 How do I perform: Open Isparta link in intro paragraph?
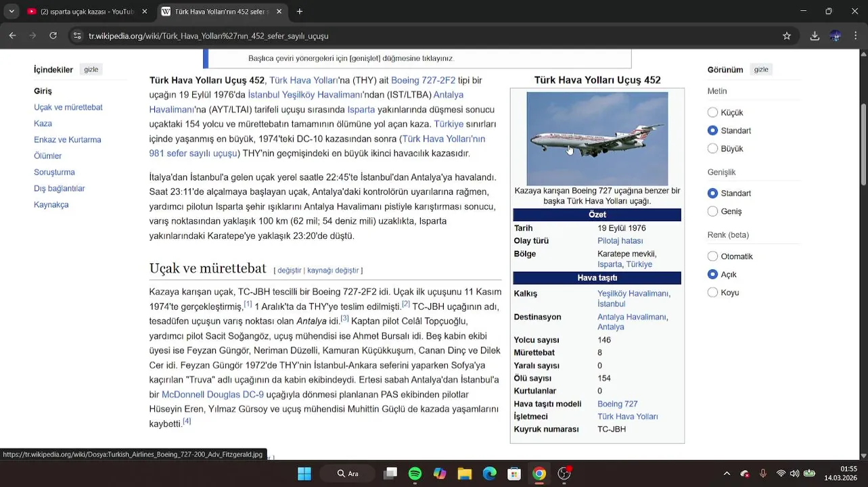361,110
